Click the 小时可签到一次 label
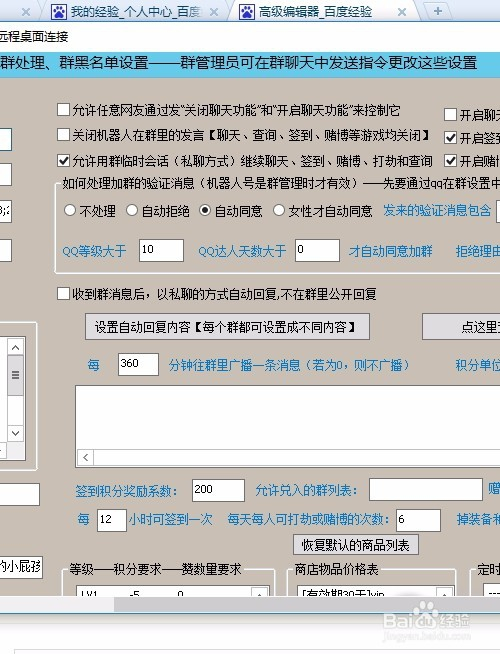 pyautogui.click(x=171, y=519)
